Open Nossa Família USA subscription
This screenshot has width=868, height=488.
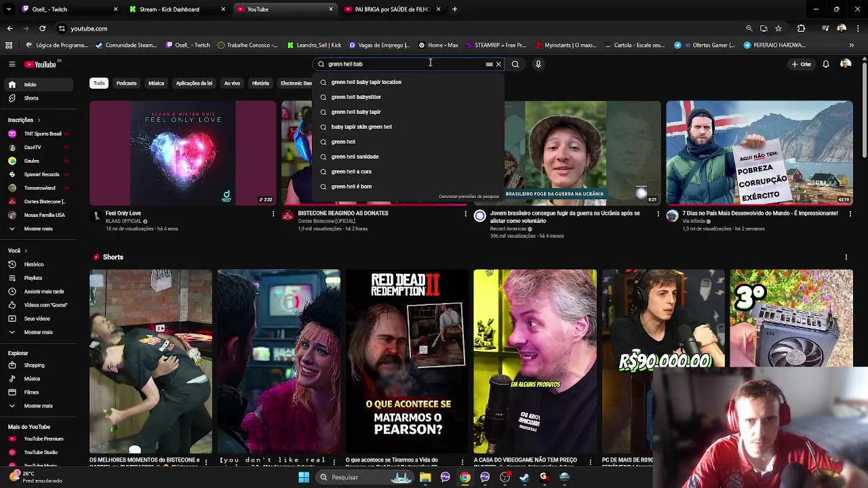[39, 216]
